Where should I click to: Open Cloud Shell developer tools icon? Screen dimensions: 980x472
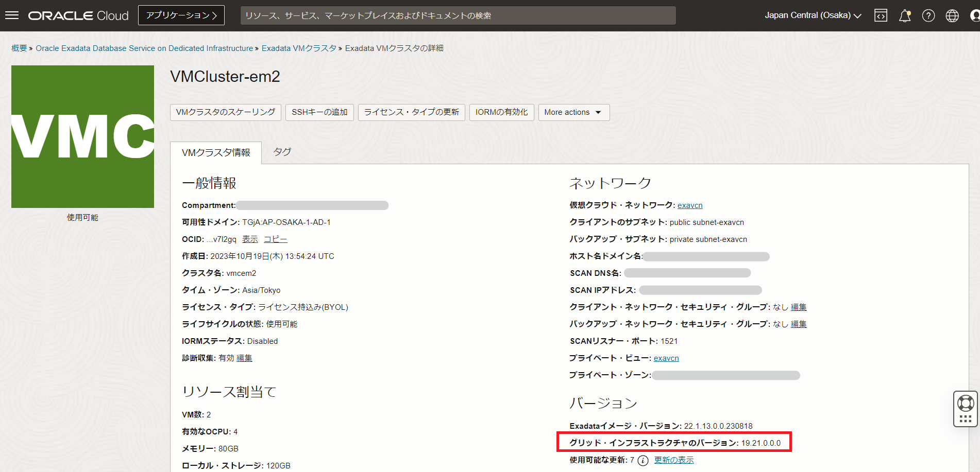(x=881, y=15)
